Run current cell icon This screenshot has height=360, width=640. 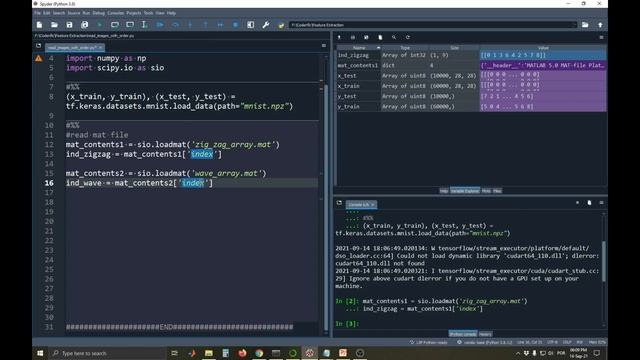coord(115,25)
